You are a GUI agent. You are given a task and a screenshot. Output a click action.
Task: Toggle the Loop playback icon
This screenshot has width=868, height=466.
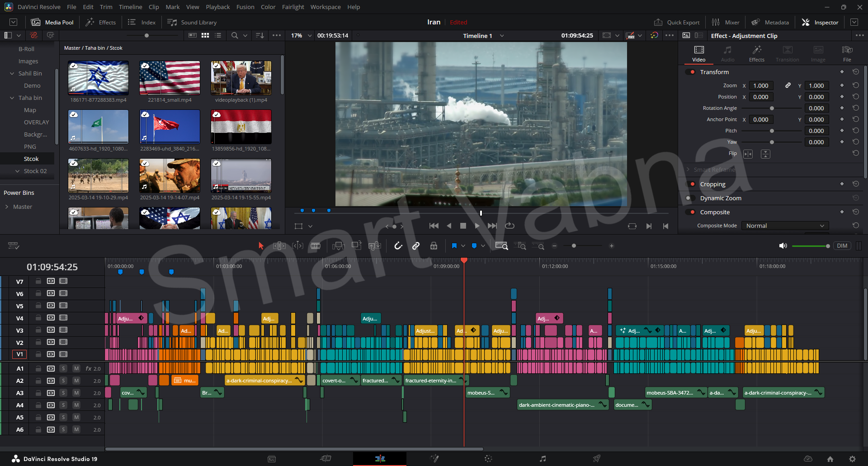(510, 226)
